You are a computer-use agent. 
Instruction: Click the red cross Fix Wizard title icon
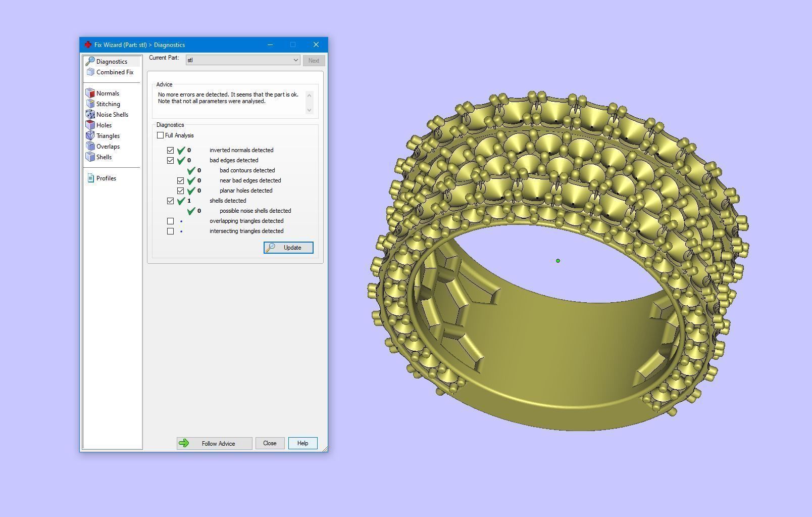click(x=88, y=44)
